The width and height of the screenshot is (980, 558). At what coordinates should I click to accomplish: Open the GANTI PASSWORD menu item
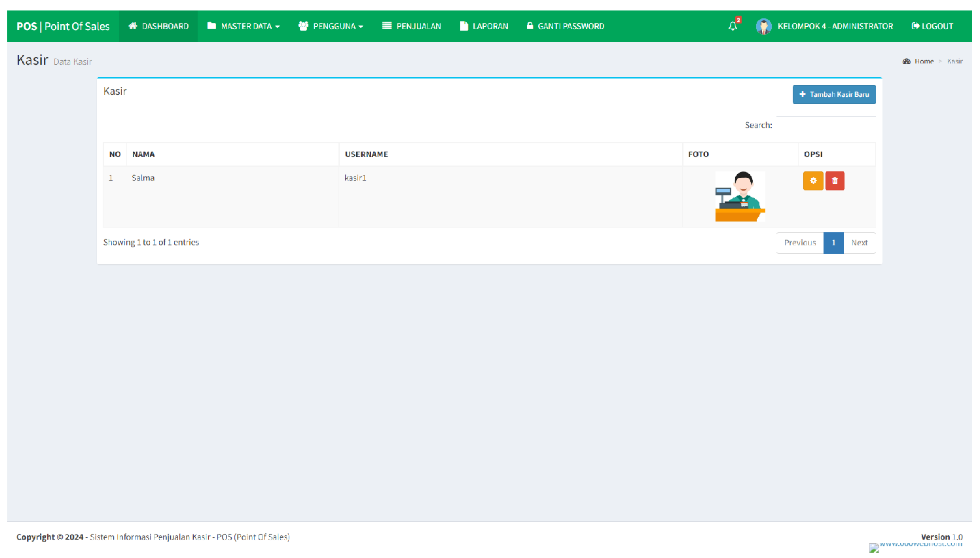(565, 26)
